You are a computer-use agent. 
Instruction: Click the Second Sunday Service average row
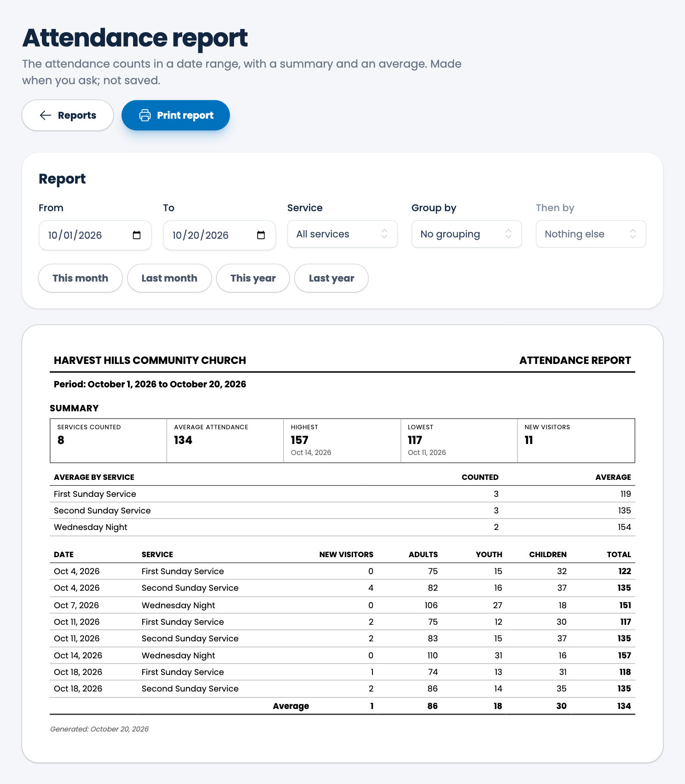tap(342, 511)
